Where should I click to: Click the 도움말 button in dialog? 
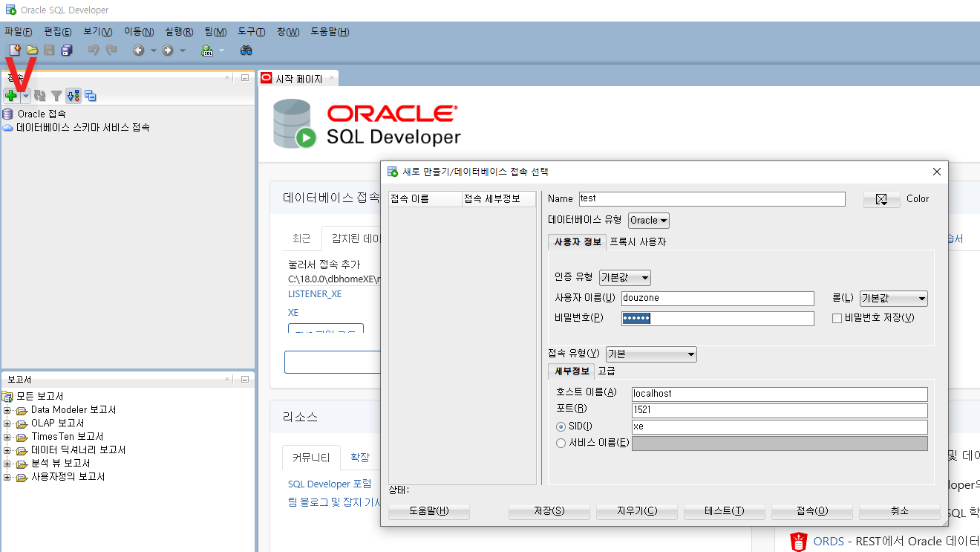429,511
